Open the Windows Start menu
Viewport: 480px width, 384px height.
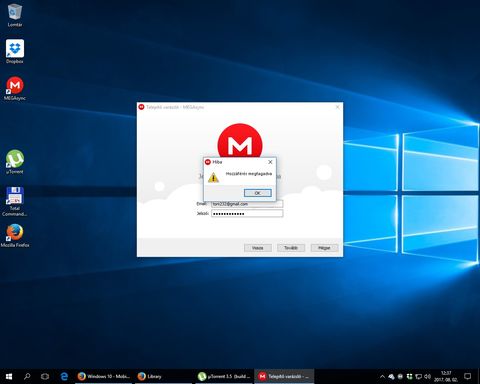click(9, 376)
